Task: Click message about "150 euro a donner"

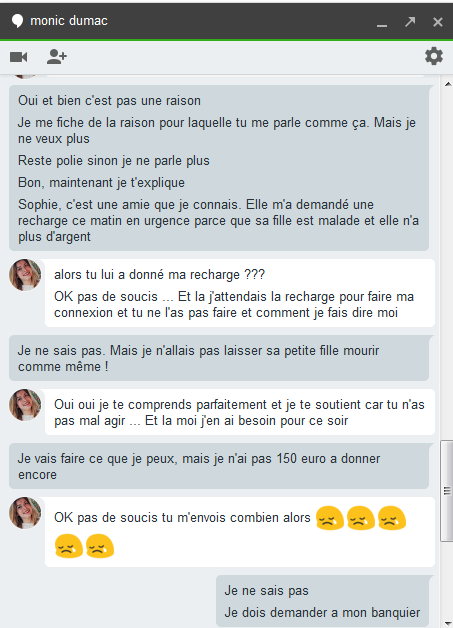Action: (x=199, y=466)
